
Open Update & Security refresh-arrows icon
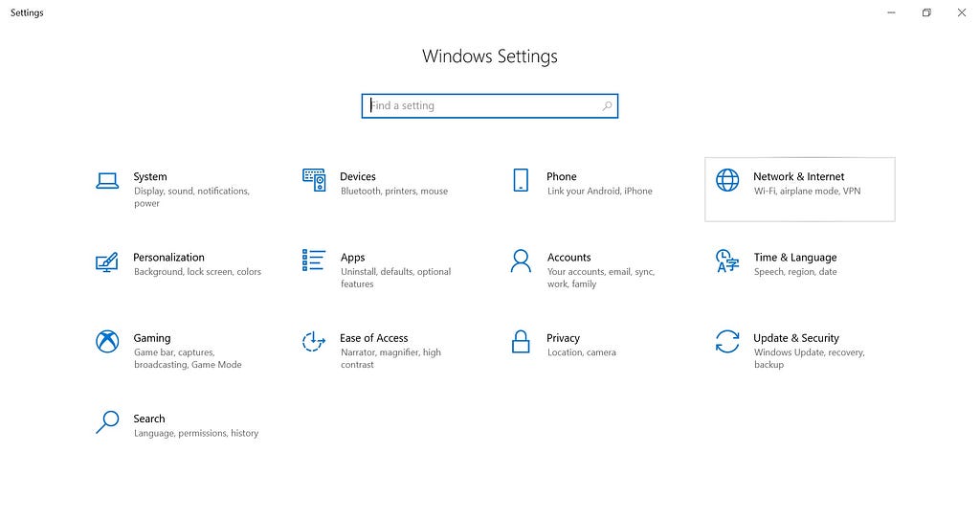coord(727,342)
